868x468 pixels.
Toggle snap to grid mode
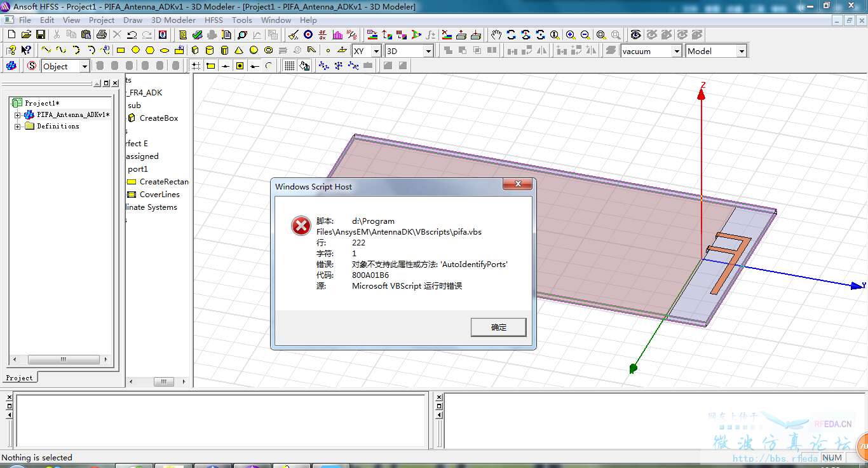[196, 65]
